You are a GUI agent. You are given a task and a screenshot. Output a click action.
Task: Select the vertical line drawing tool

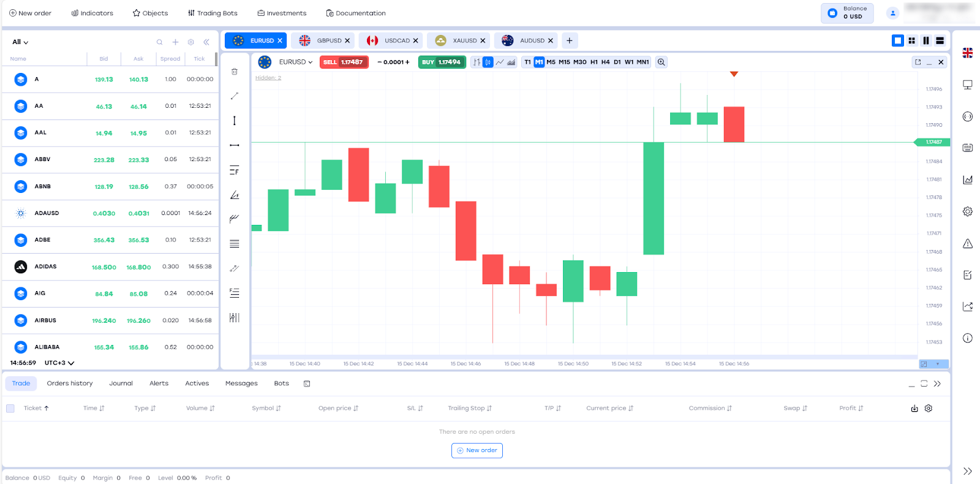coord(234,121)
